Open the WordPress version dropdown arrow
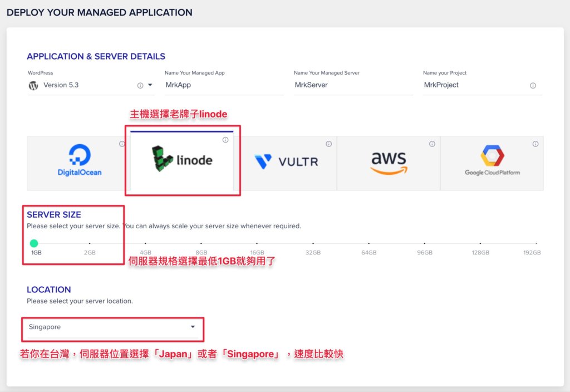 pyautogui.click(x=150, y=85)
